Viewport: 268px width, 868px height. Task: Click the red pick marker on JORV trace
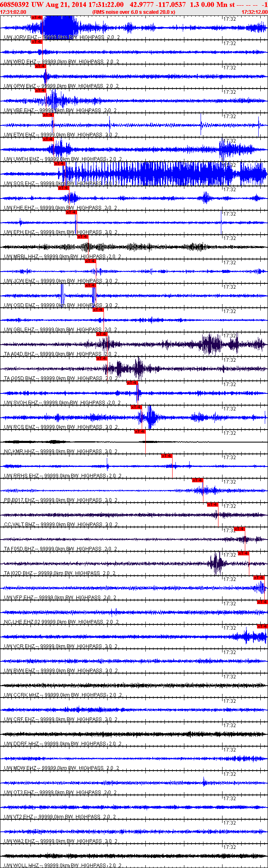pos(37,17)
